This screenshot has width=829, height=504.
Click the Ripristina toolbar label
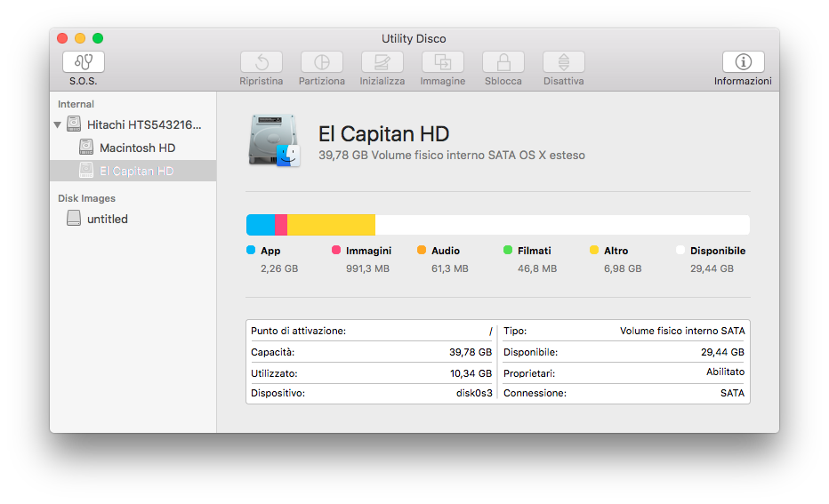[x=262, y=81]
